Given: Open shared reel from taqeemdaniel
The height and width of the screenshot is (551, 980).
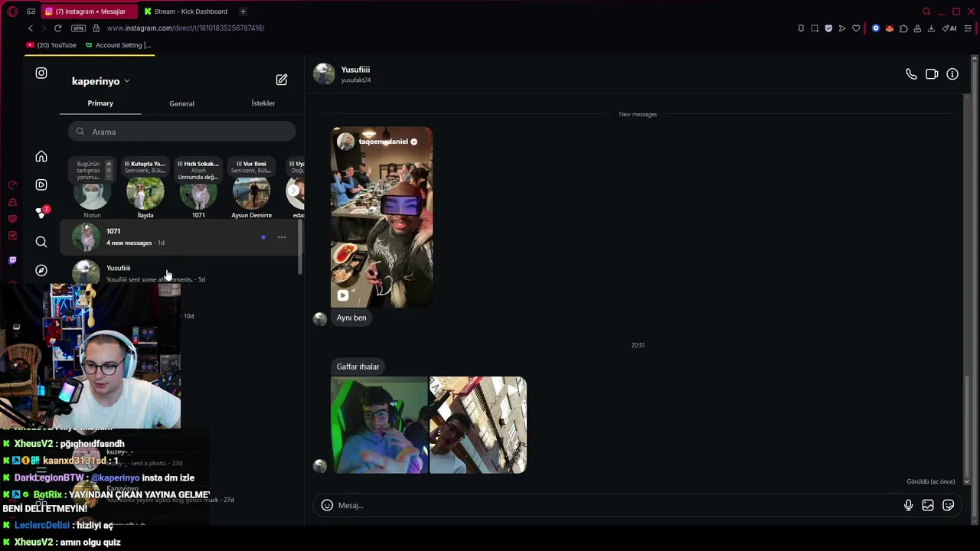Looking at the screenshot, I should coord(381,217).
